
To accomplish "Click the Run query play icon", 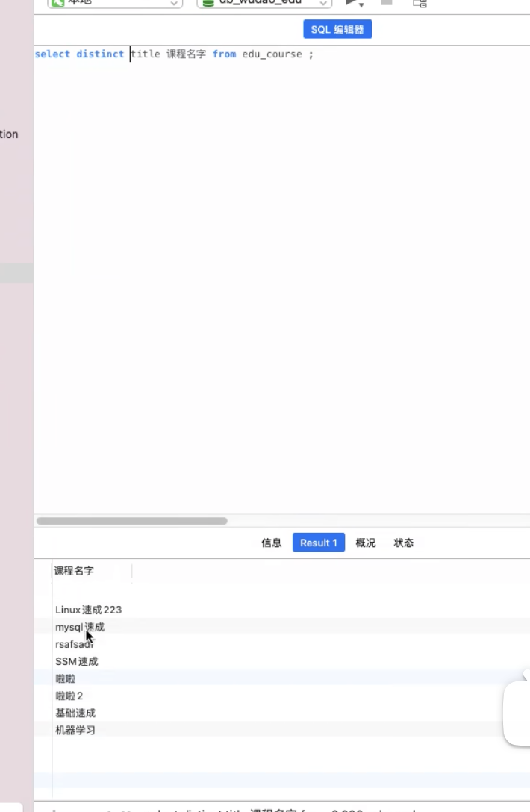I will pyautogui.click(x=350, y=3).
